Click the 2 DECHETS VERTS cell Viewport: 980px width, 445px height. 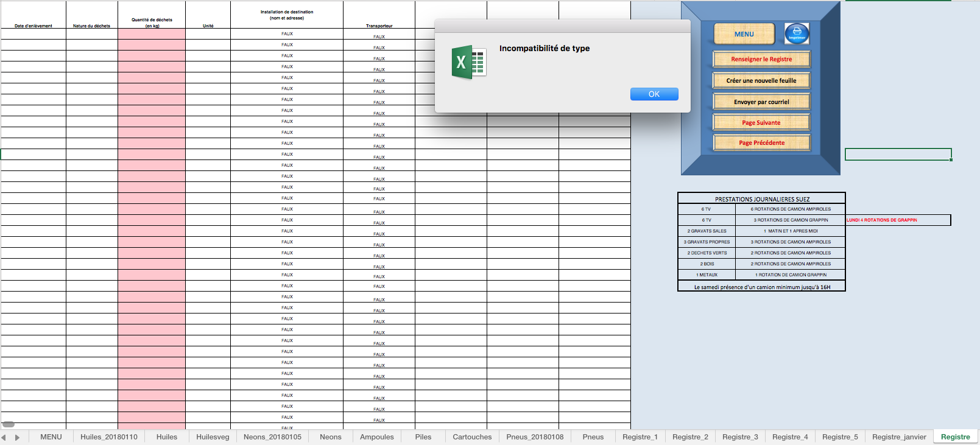707,253
